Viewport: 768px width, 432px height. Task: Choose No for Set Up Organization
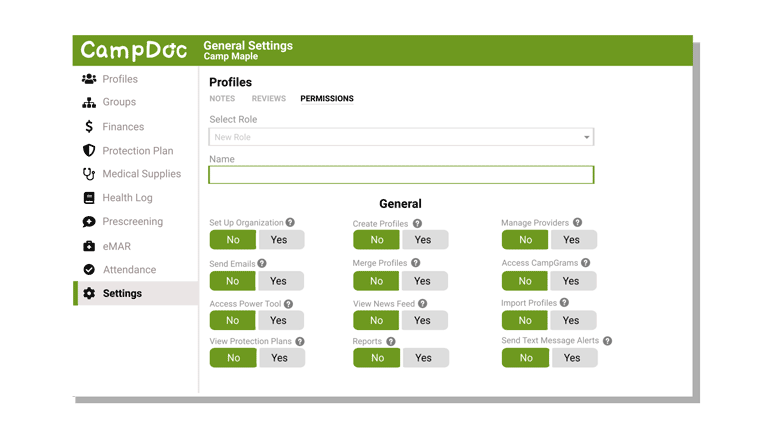tap(233, 240)
